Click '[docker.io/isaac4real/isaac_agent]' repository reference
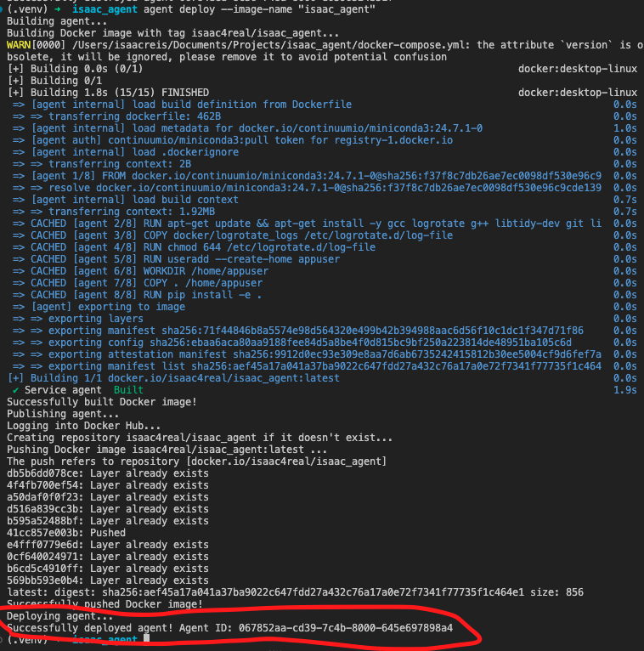This screenshot has width=644, height=651. click(286, 461)
